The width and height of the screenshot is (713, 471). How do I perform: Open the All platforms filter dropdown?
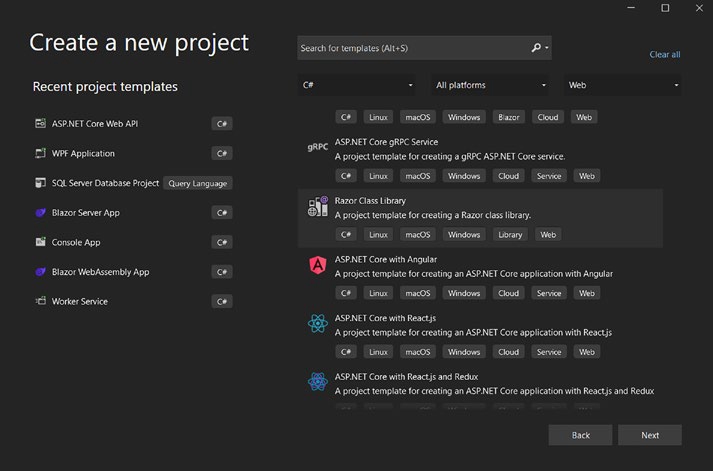point(490,85)
